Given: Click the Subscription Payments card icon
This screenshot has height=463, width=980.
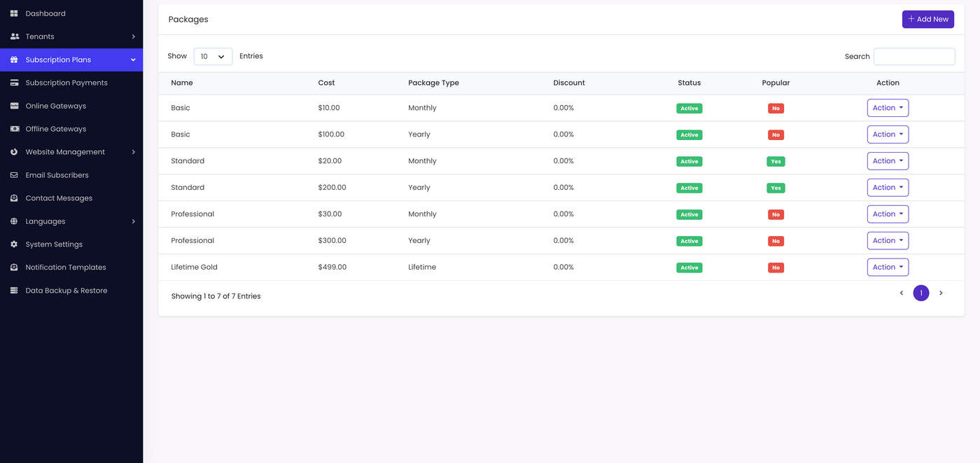Looking at the screenshot, I should (x=14, y=83).
